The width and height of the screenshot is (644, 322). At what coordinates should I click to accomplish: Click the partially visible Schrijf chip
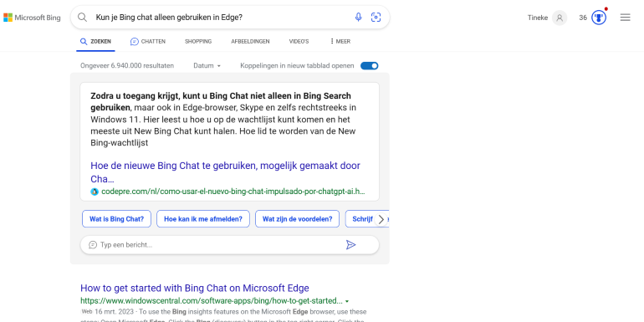(361, 219)
